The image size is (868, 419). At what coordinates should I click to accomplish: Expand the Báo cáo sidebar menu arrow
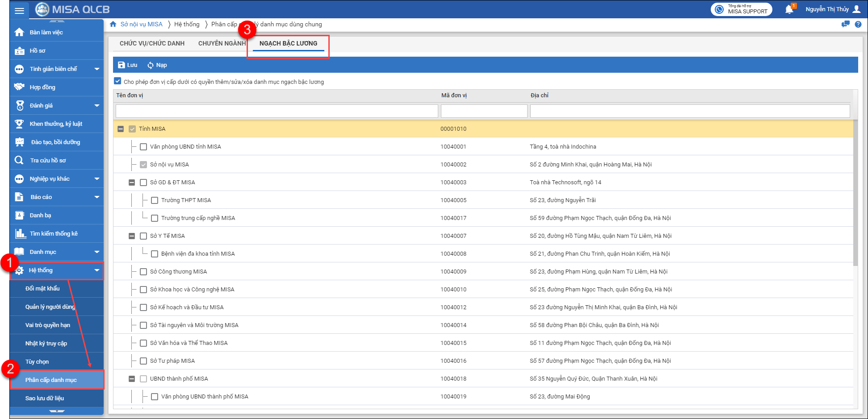97,197
